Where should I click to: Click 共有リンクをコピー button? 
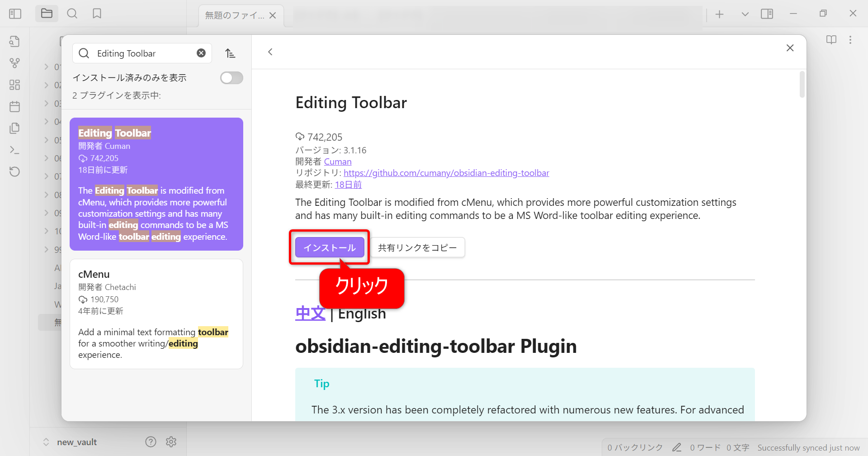(x=417, y=247)
